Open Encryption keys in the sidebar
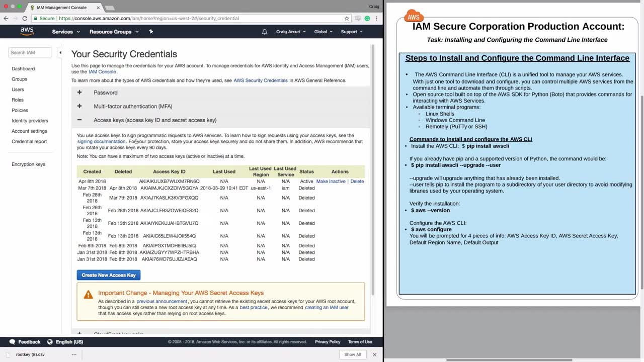The width and height of the screenshot is (644, 362). pos(28,164)
